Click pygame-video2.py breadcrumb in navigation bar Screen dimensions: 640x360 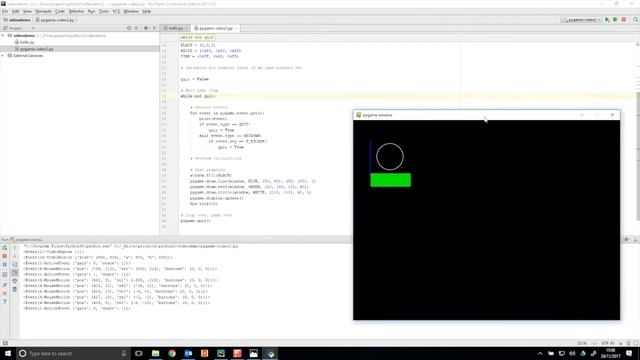coord(55,20)
